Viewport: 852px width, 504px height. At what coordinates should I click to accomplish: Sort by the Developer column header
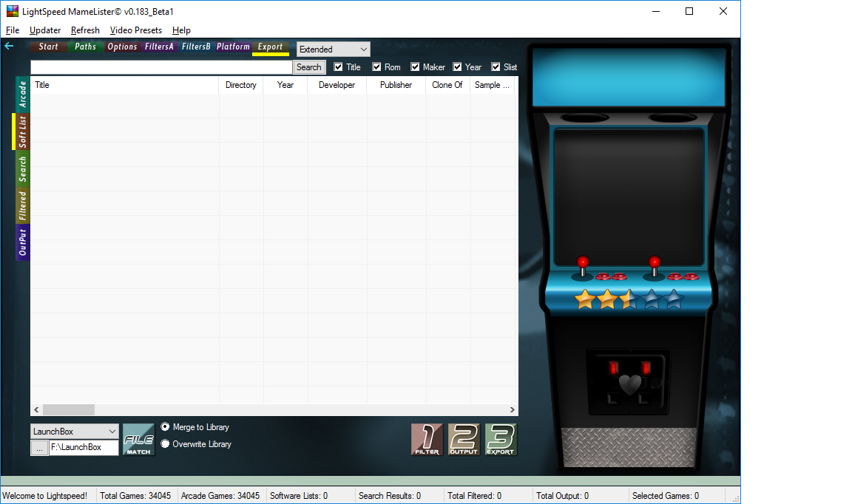[x=337, y=85]
